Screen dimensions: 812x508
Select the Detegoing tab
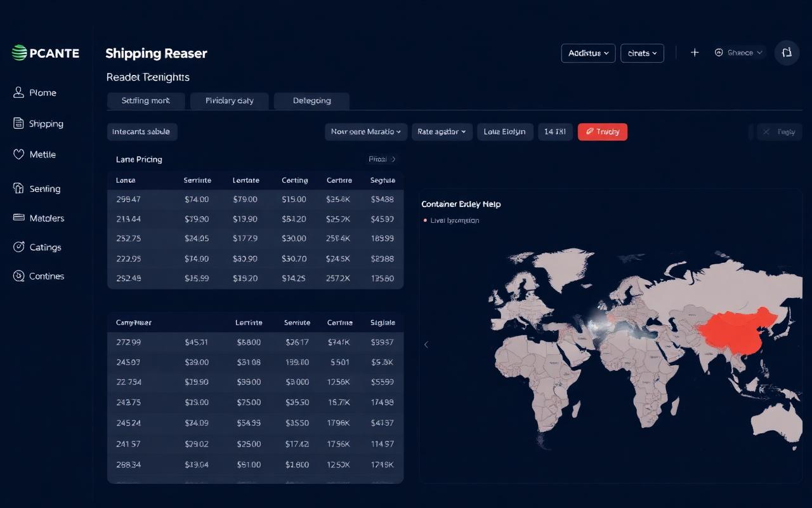tap(311, 100)
